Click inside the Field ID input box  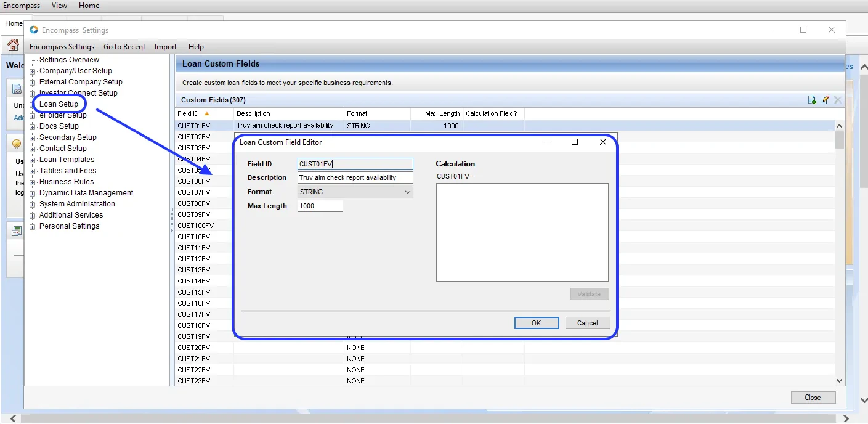click(355, 163)
